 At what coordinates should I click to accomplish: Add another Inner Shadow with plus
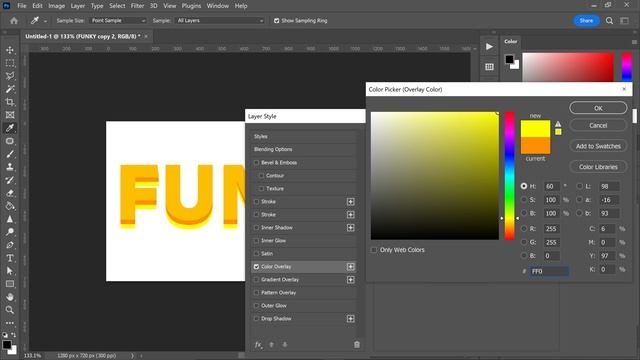coord(351,227)
